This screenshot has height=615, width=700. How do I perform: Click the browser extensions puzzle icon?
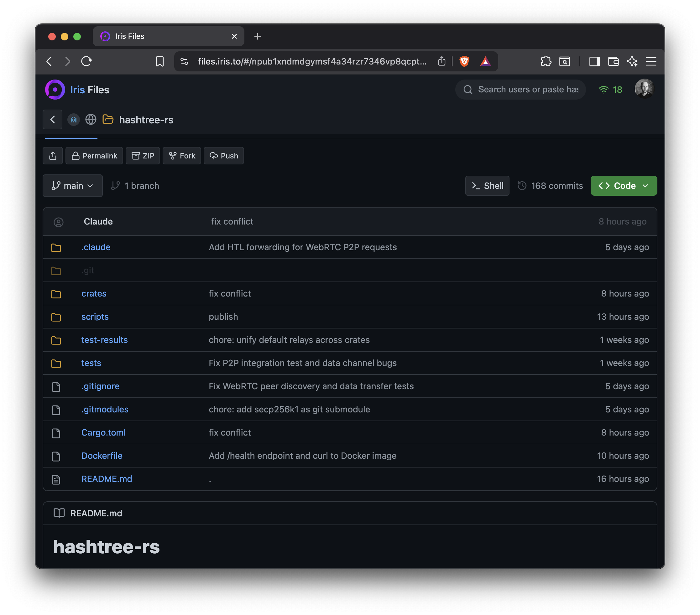click(546, 61)
